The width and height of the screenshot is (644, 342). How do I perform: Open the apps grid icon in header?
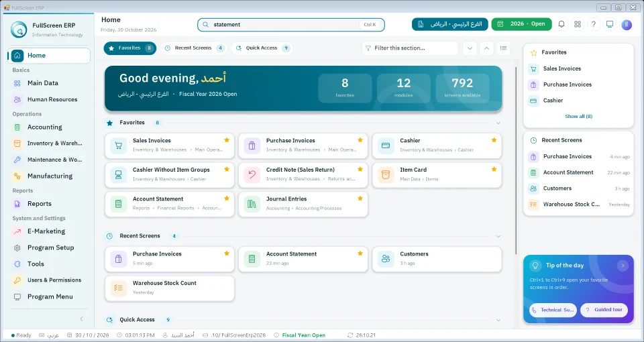pyautogui.click(x=578, y=24)
